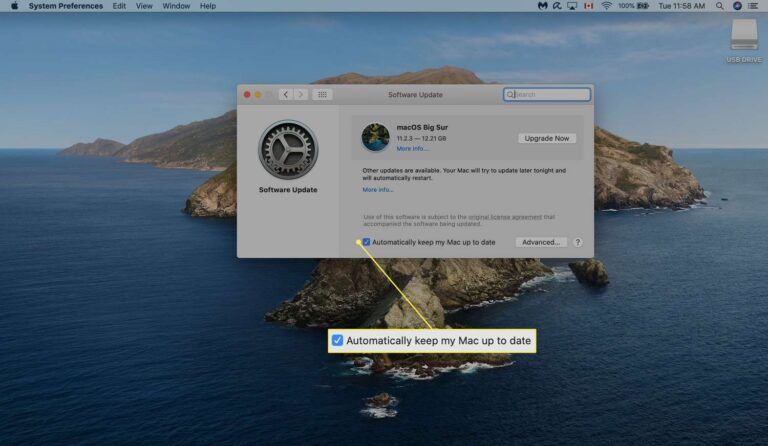Image resolution: width=768 pixels, height=446 pixels.
Task: Open the View menu
Action: click(144, 6)
